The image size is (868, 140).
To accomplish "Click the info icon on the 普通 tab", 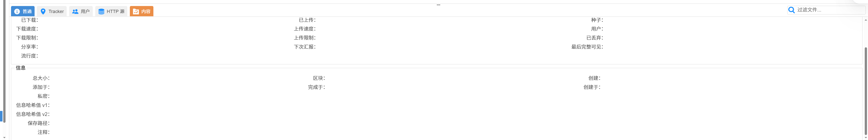I will point(17,12).
